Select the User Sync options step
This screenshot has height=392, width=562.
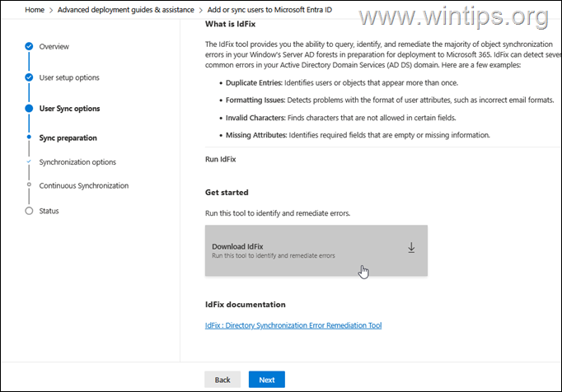tap(69, 109)
